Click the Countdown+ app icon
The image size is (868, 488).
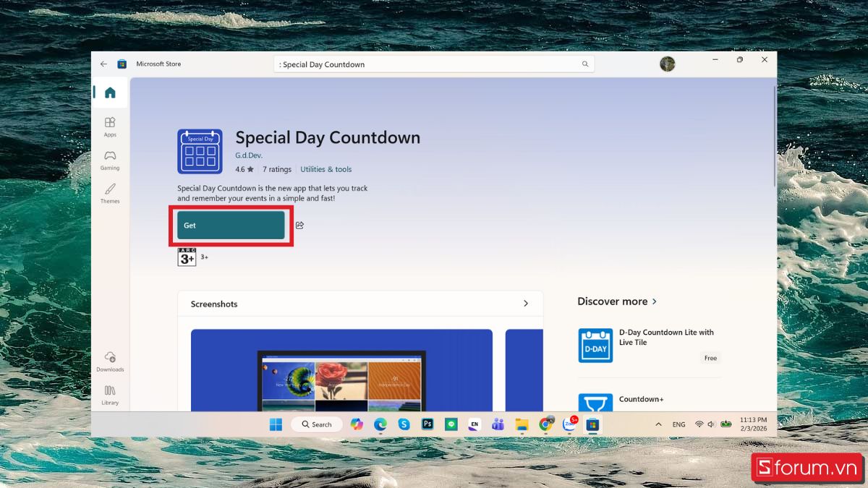(595, 403)
